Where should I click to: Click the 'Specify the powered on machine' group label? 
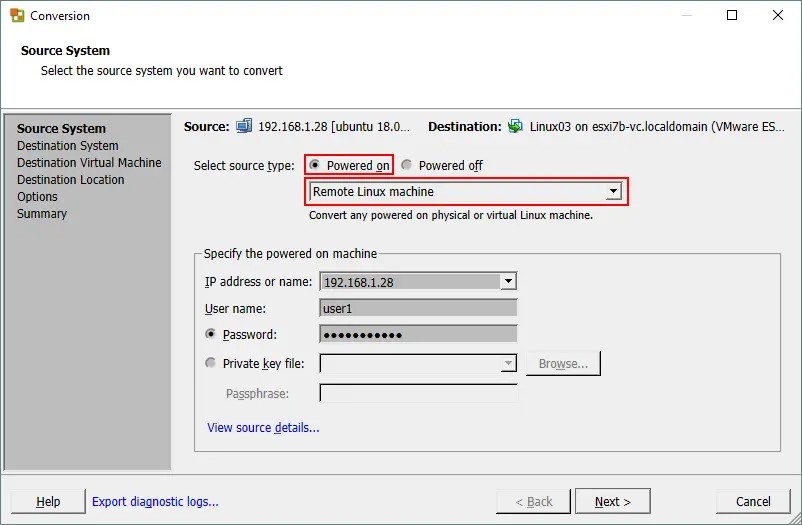click(x=290, y=253)
